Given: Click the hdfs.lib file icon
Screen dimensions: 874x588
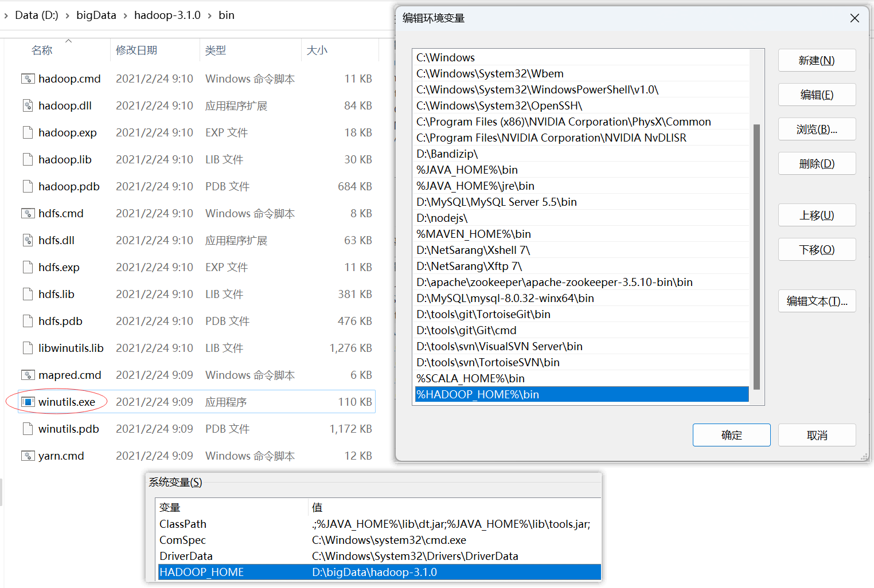Looking at the screenshot, I should 28,294.
